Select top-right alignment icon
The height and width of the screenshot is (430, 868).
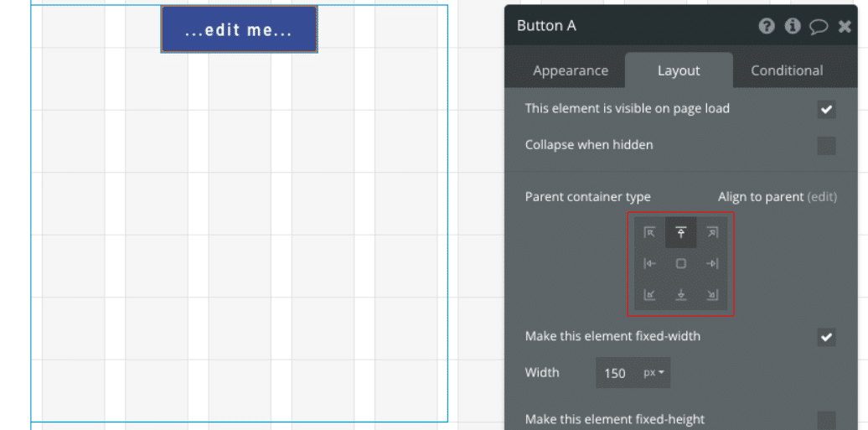pyautogui.click(x=712, y=232)
